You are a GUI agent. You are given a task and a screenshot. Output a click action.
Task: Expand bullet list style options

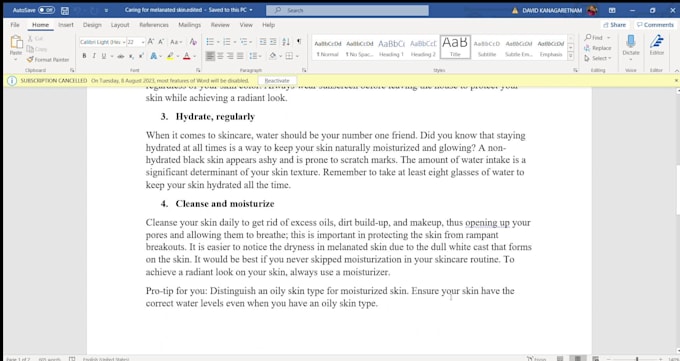click(218, 42)
